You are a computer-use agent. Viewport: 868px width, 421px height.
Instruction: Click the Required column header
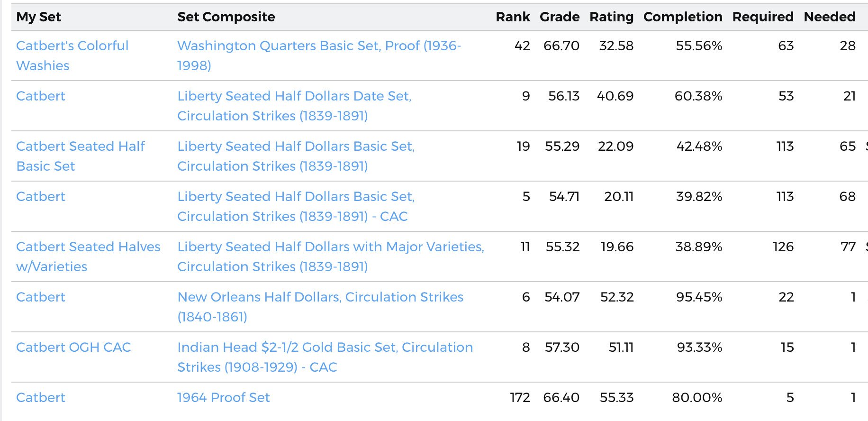coord(763,17)
